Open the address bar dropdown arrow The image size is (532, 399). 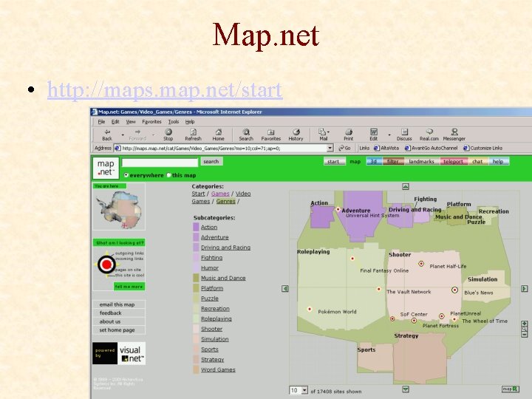[x=330, y=148]
